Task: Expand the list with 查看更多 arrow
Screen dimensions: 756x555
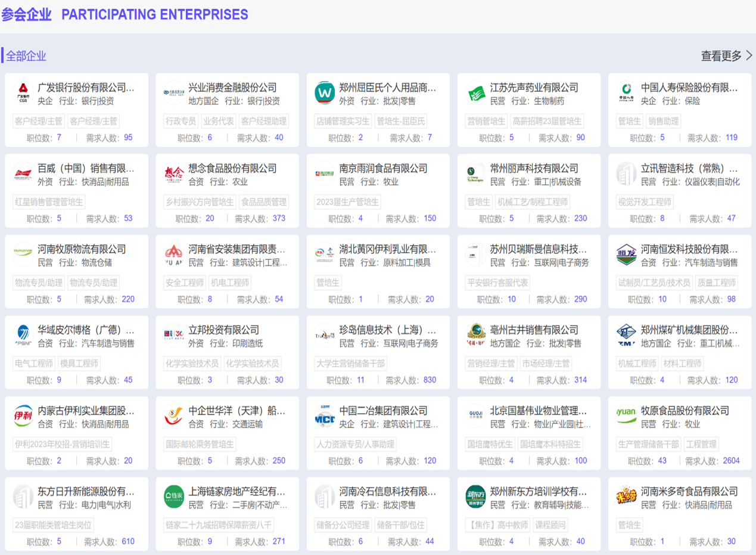Action: tap(726, 56)
